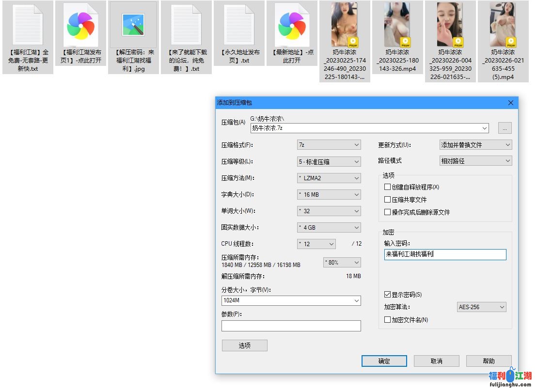537x392 pixels.
Task: Select the 【永久地址发布页】.txt file icon
Action: pos(239,25)
